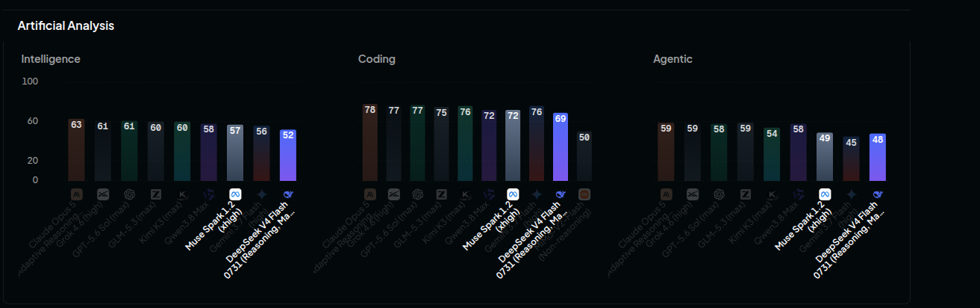Click the Meta logo below the Agentic chart
980x308 pixels.
pyautogui.click(x=825, y=194)
